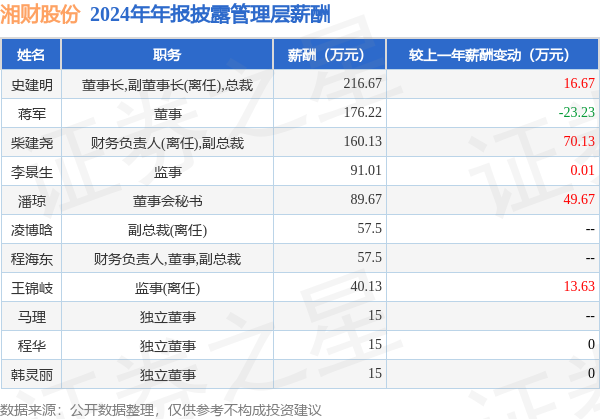This screenshot has width=600, height=419.
Task: Select 韩灵丽's salary 15
Action: point(375,373)
